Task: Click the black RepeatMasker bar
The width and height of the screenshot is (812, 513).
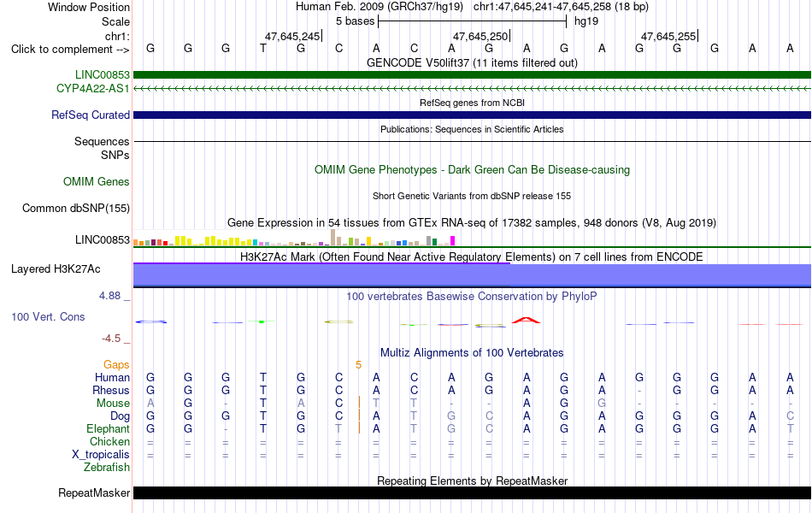Action: pyautogui.click(x=472, y=492)
